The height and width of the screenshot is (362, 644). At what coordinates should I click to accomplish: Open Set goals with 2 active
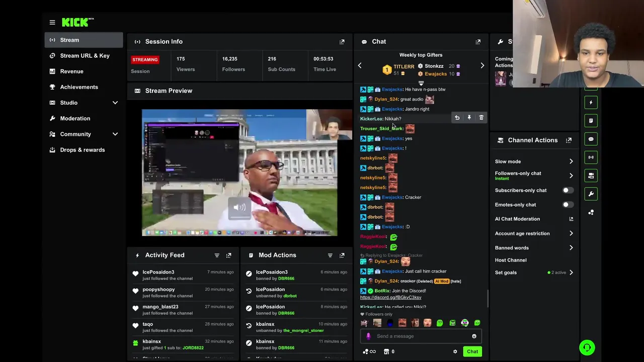(534, 273)
